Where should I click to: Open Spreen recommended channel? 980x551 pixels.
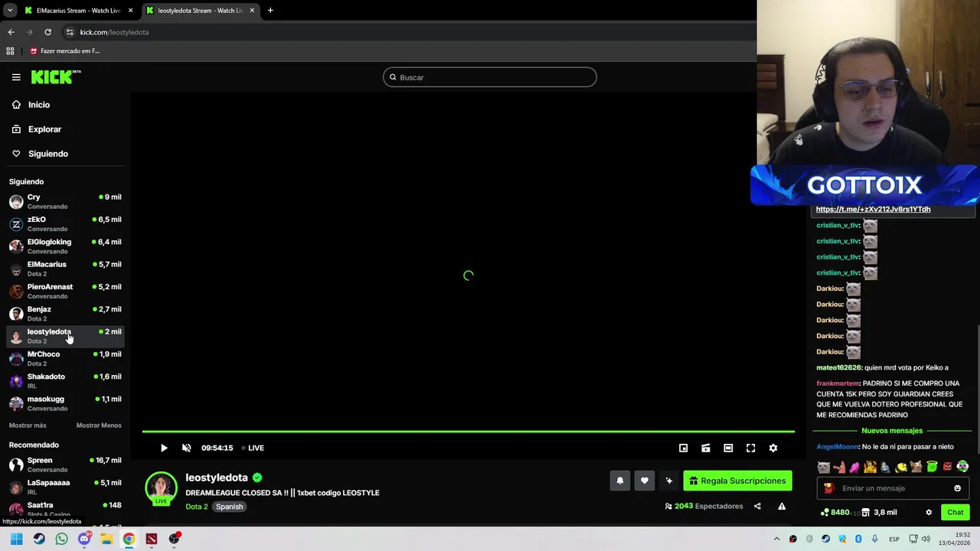point(65,465)
